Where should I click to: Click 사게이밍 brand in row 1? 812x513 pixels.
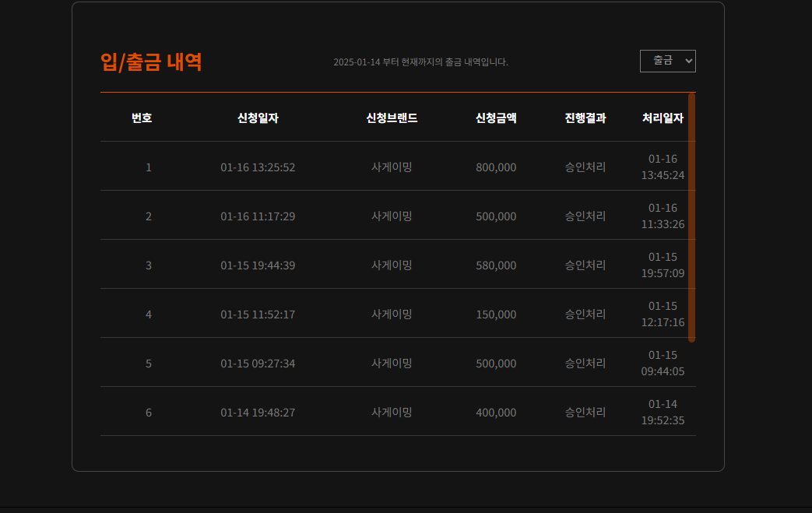coord(392,167)
